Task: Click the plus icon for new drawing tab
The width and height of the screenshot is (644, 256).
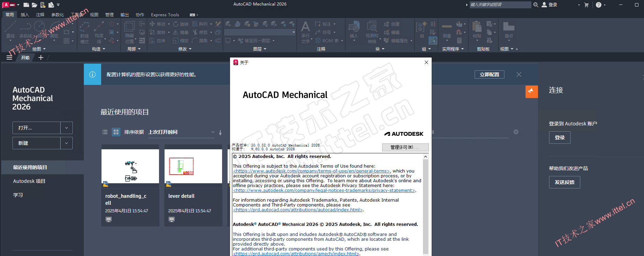Action: 41,58
